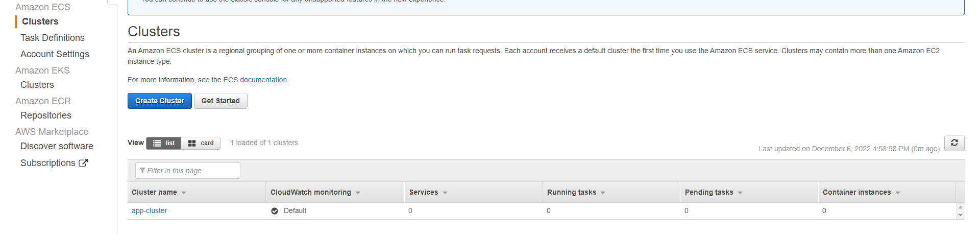Sort by Cluster name column
980x234 pixels.
coord(159,193)
